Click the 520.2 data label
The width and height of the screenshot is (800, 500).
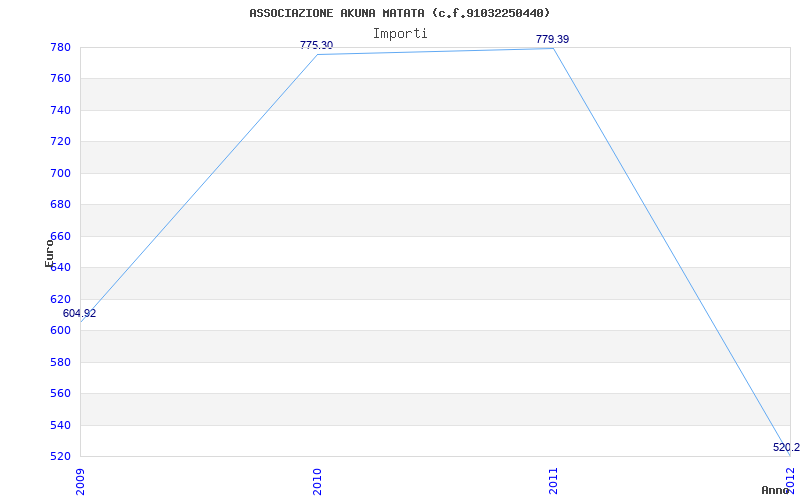pos(786,447)
